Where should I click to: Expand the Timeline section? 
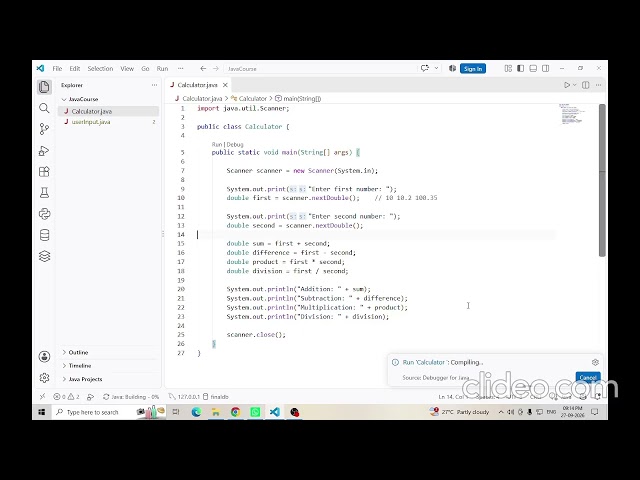tap(80, 366)
